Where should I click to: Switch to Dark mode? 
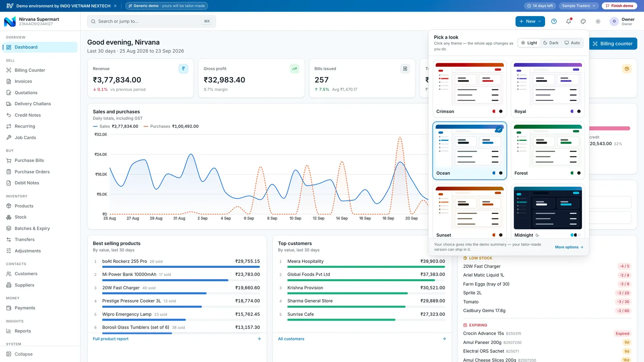click(x=551, y=43)
